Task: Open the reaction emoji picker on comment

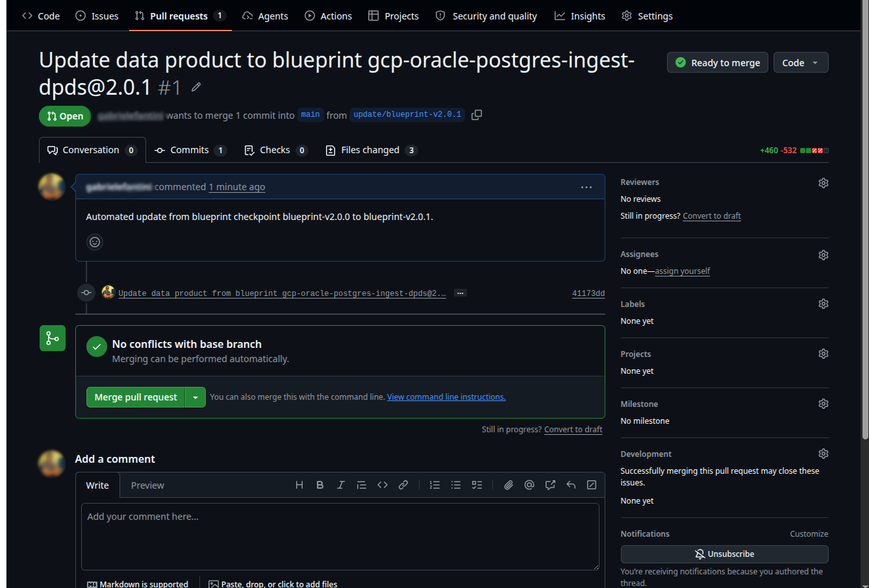Action: [x=95, y=242]
